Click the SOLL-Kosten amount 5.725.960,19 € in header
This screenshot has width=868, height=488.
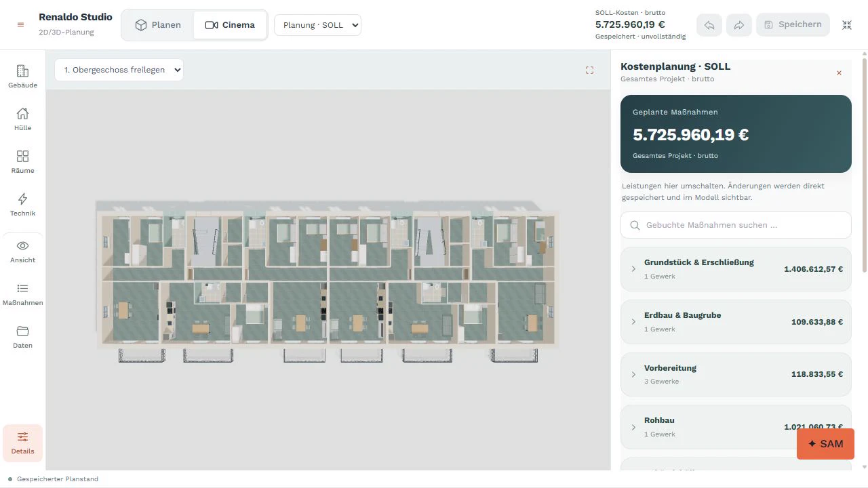click(x=630, y=24)
